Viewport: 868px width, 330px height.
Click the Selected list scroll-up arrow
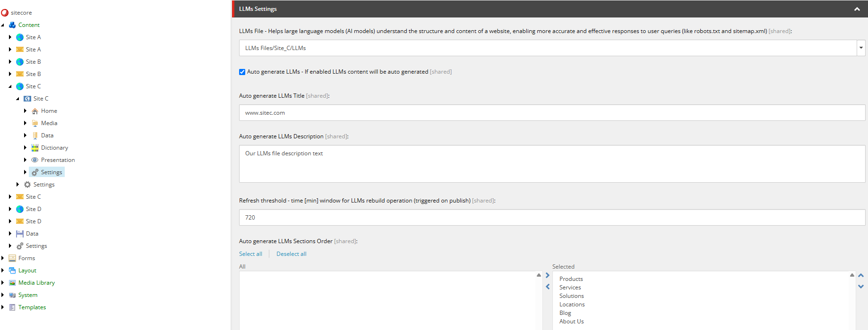tap(852, 275)
